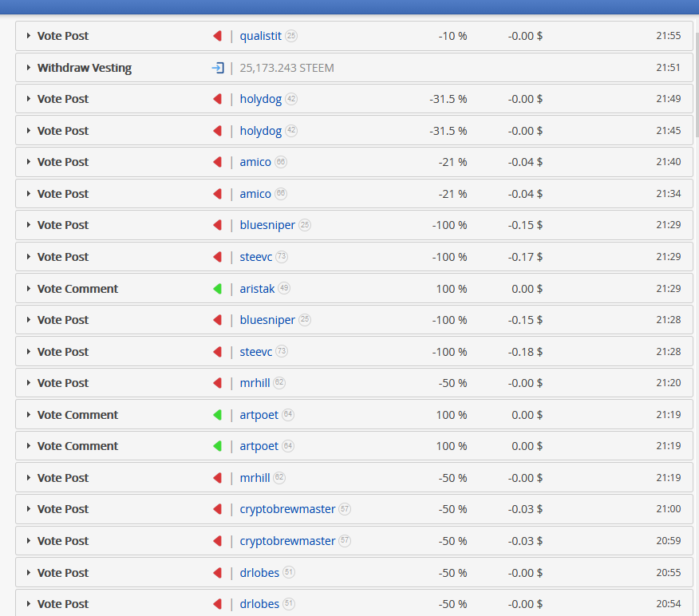This screenshot has height=616, width=699.
Task: Expand the holydog Vote Post row at 21:45
Action: 29,131
